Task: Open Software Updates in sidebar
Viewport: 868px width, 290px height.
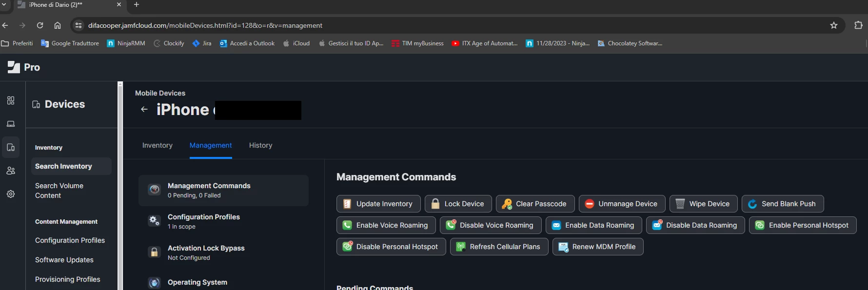Action: pos(64,260)
